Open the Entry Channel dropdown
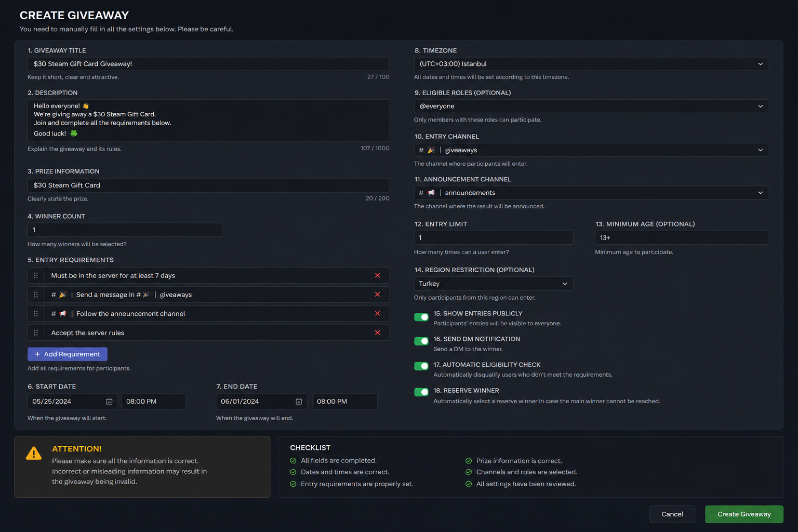 591,150
